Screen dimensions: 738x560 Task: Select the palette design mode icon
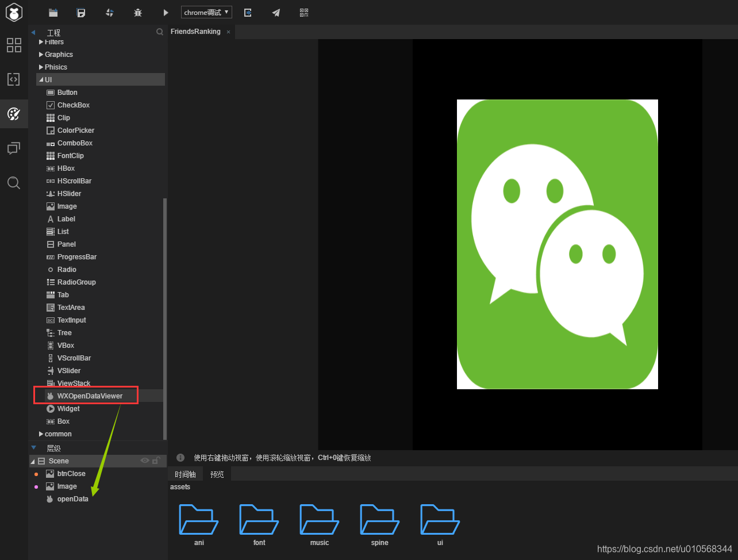[x=14, y=114]
